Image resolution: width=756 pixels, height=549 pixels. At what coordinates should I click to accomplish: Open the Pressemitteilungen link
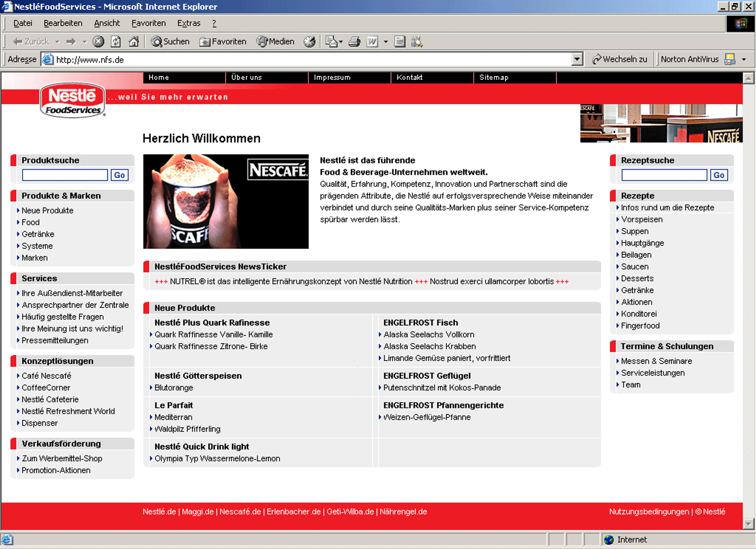pos(55,340)
